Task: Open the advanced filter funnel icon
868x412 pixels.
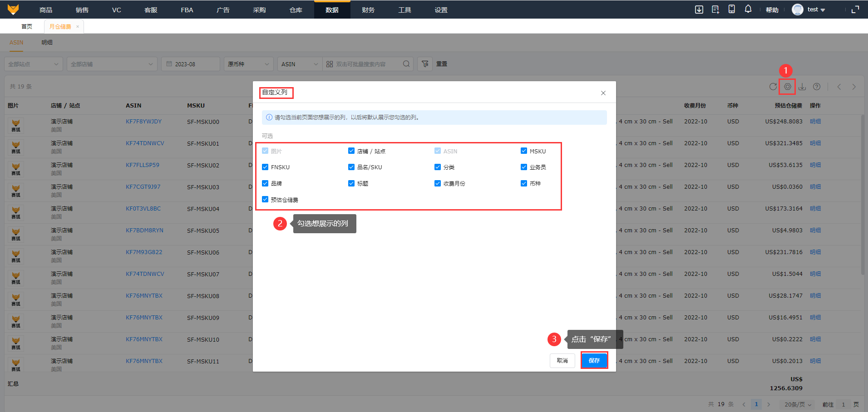Action: (x=425, y=64)
